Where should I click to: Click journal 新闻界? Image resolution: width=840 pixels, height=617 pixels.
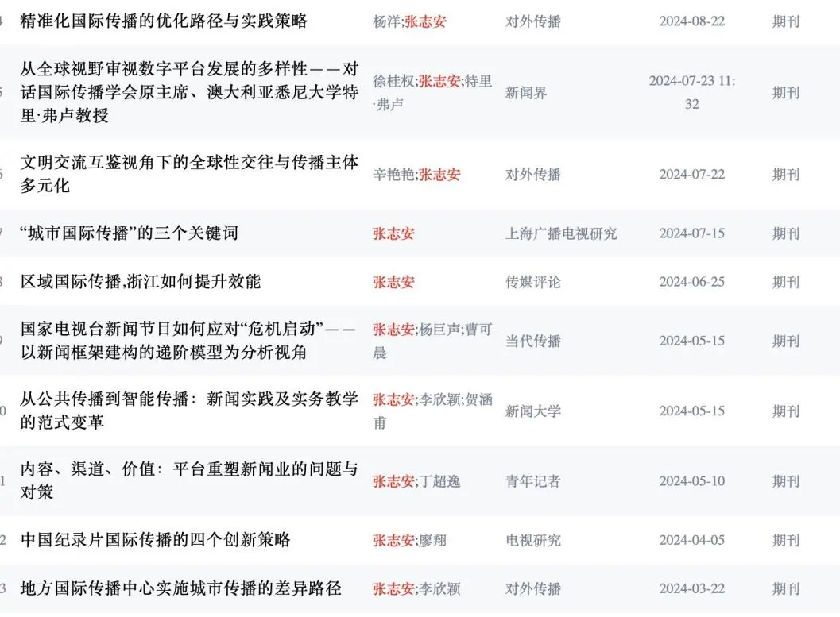click(x=526, y=93)
